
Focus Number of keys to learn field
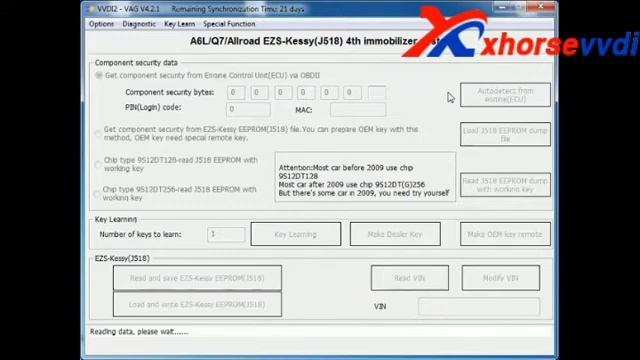pos(226,234)
